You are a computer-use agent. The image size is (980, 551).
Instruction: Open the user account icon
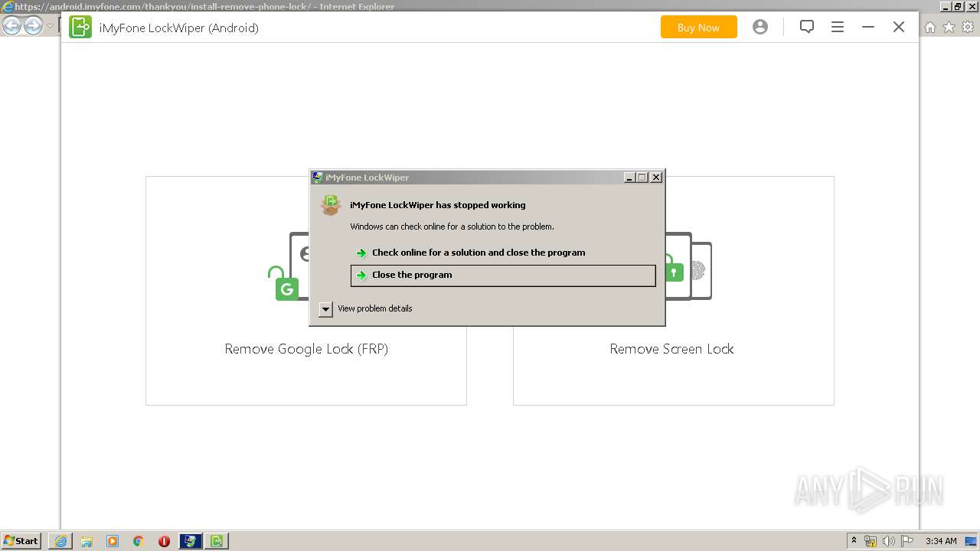pyautogui.click(x=759, y=28)
